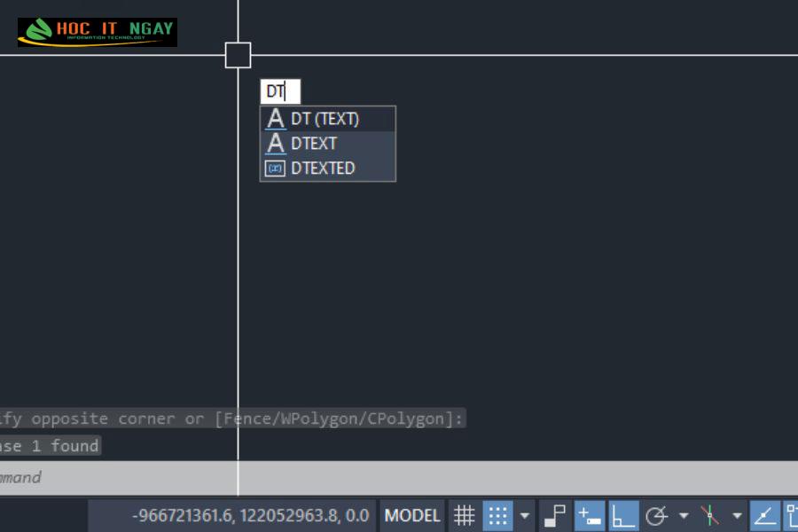The image size is (798, 532).
Task: Choose the DTEXT command suggestion
Action: tap(328, 144)
